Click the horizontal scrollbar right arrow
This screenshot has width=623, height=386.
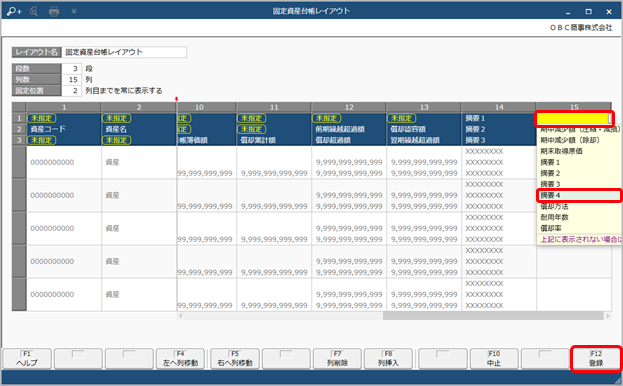(607, 316)
